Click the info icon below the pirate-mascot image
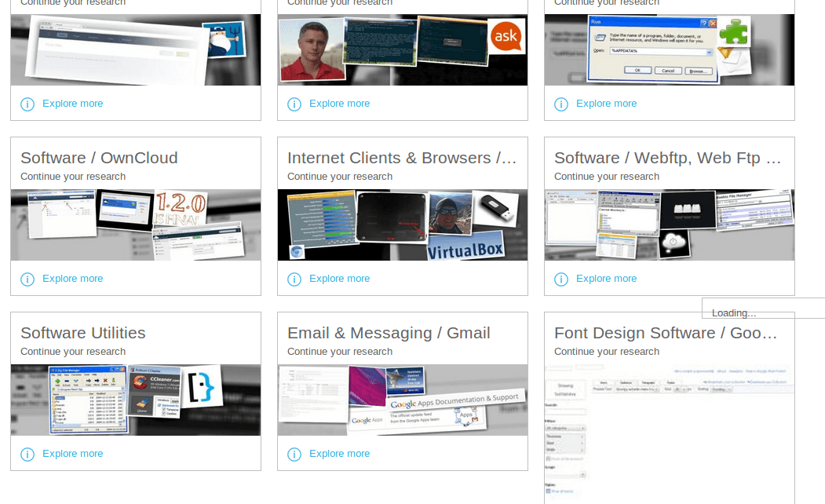Image resolution: width=825 pixels, height=504 pixels. (27, 104)
